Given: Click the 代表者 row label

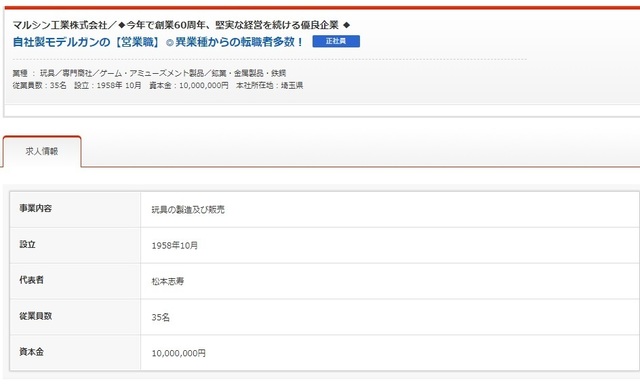Looking at the screenshot, I should click(x=31, y=280).
